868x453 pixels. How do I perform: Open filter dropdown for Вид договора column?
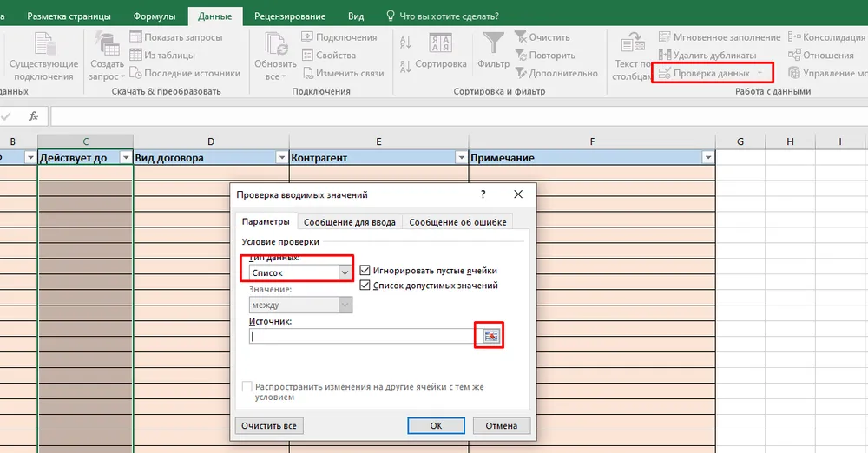pos(282,158)
